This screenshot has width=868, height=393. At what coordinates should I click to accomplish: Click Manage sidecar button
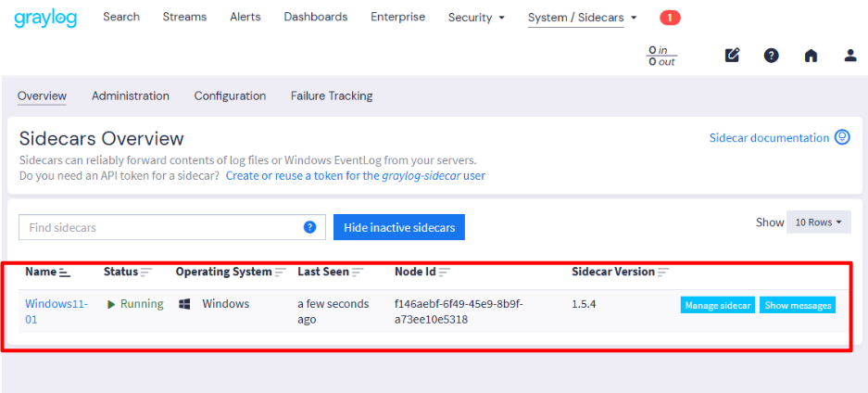[x=717, y=305]
